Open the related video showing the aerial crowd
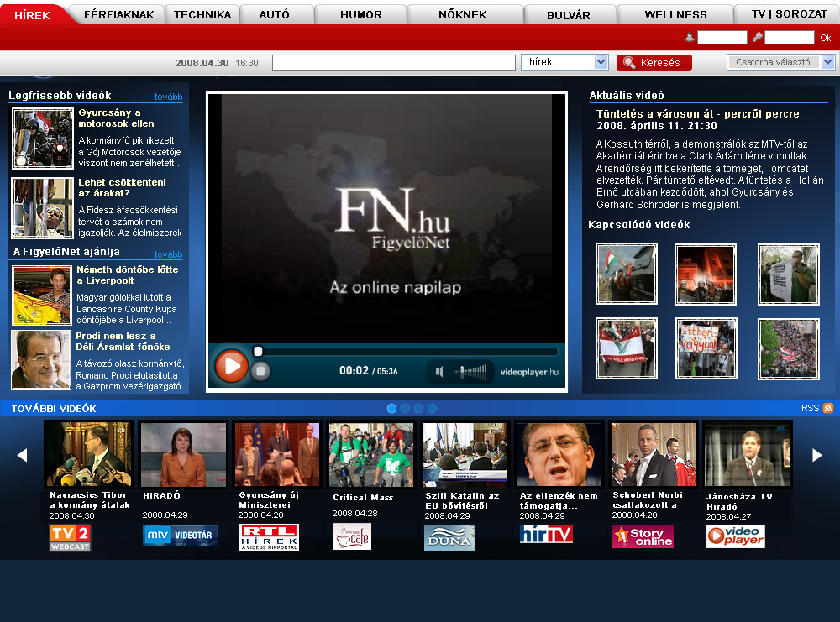The image size is (840, 622). click(x=789, y=349)
